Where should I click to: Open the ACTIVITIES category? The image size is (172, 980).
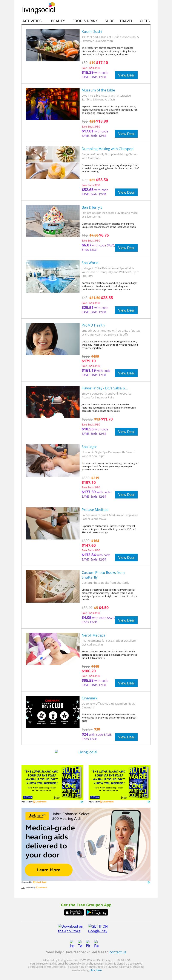[x=32, y=21]
